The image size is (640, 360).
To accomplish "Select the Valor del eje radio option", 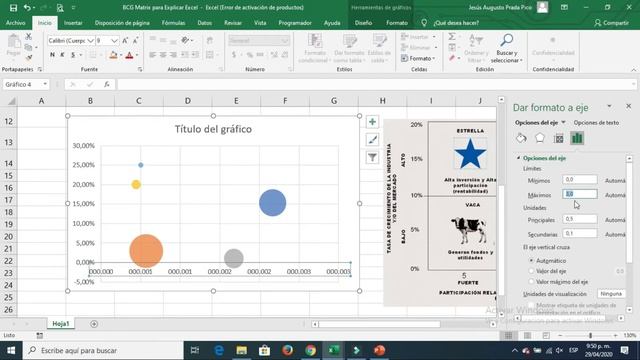I will point(531,271).
